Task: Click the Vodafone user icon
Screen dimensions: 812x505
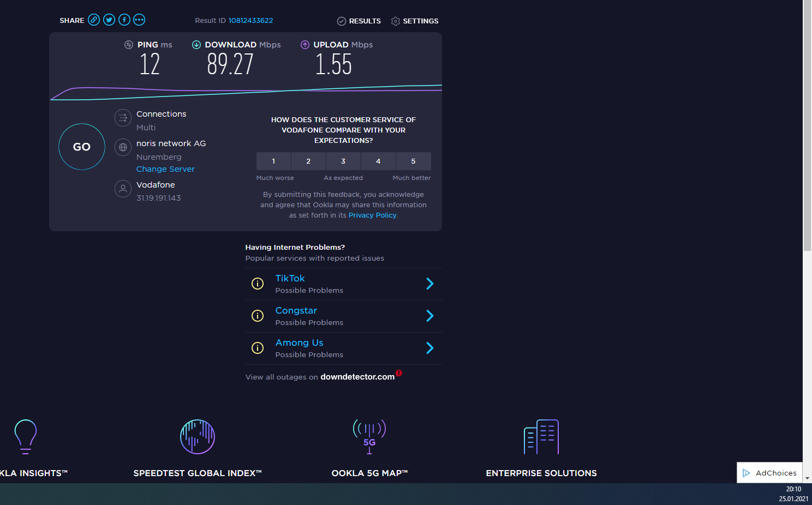Action: coord(123,189)
